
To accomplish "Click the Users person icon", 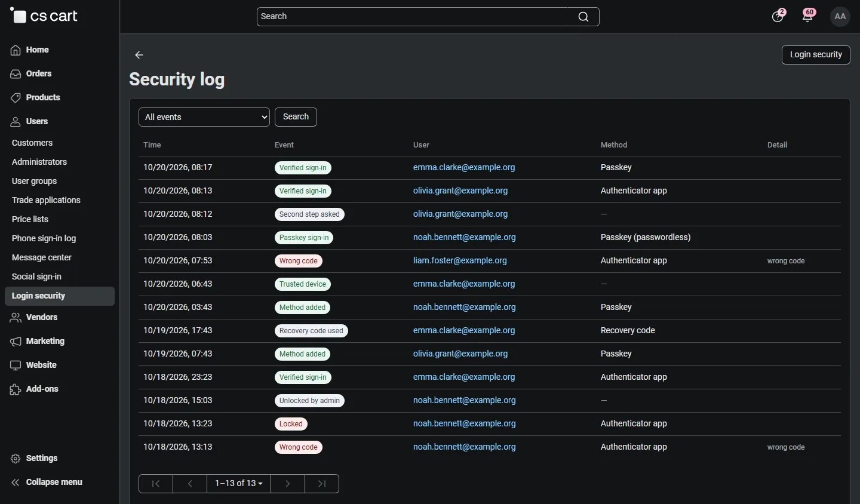I will click(16, 122).
